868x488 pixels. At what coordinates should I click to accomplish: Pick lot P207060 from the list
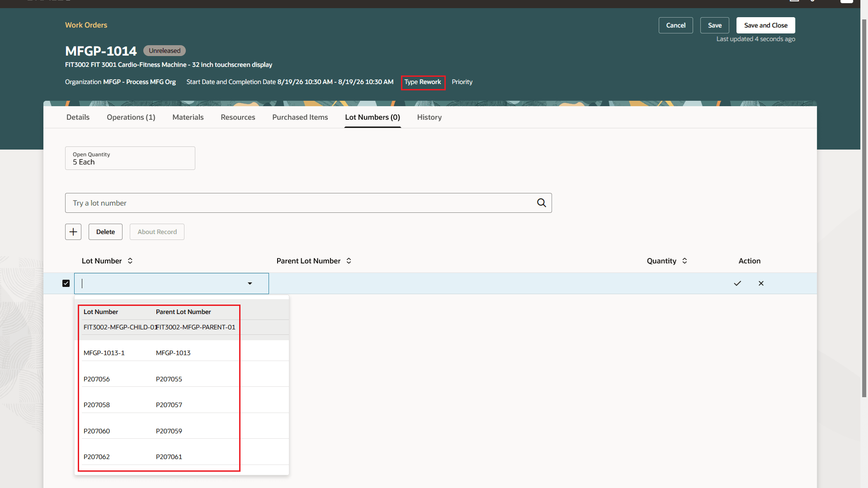click(x=97, y=431)
